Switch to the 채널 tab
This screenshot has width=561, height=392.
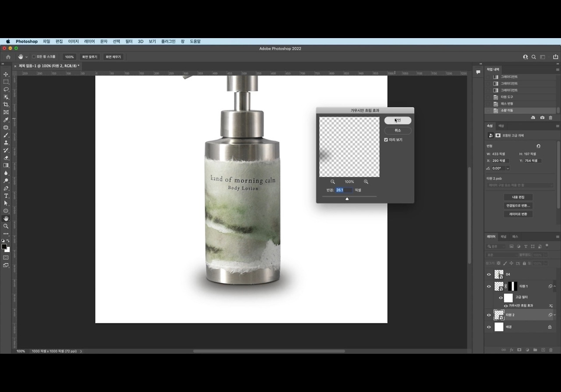[x=504, y=237]
